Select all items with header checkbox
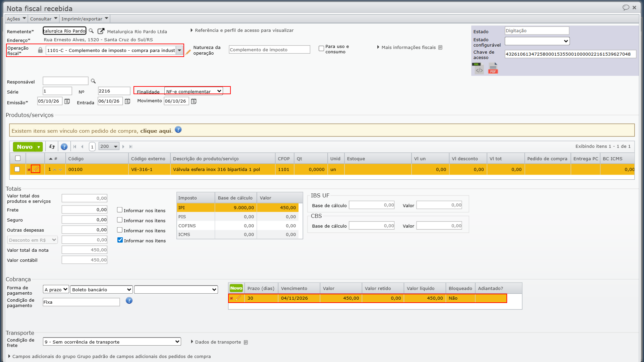 pyautogui.click(x=18, y=158)
